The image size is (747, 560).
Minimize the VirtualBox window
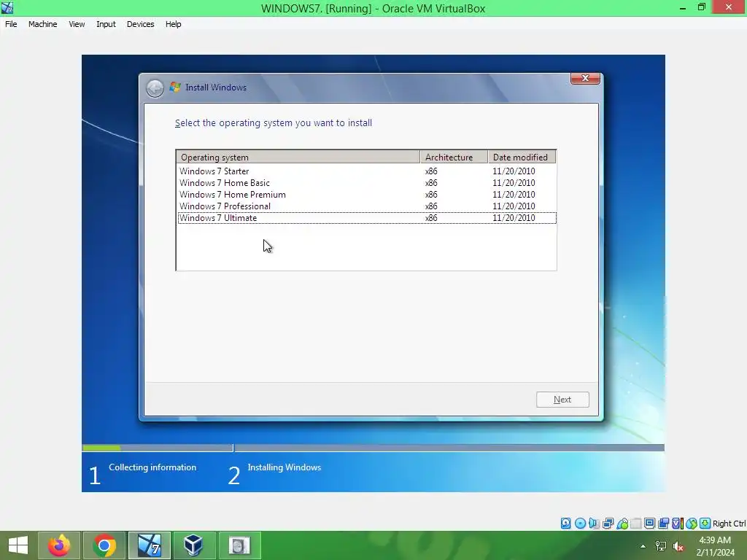pos(683,7)
